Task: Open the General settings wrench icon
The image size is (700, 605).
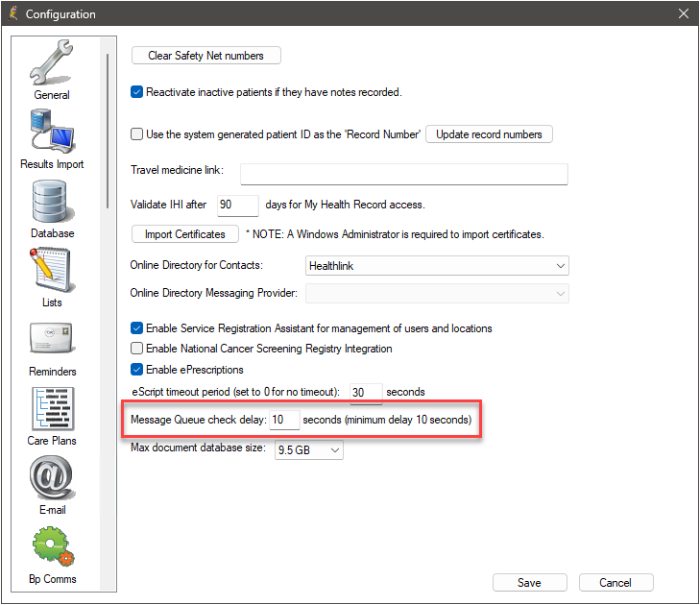Action: (52, 62)
